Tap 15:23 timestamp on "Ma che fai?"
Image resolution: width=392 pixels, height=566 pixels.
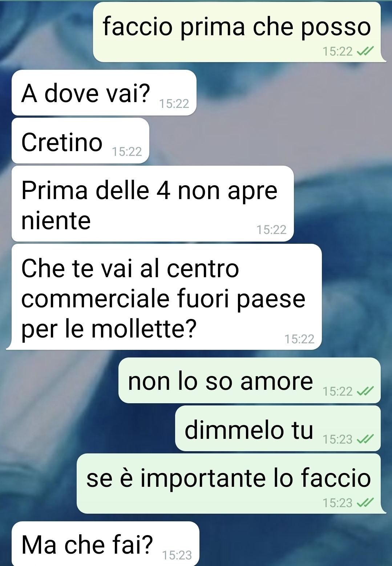click(177, 555)
